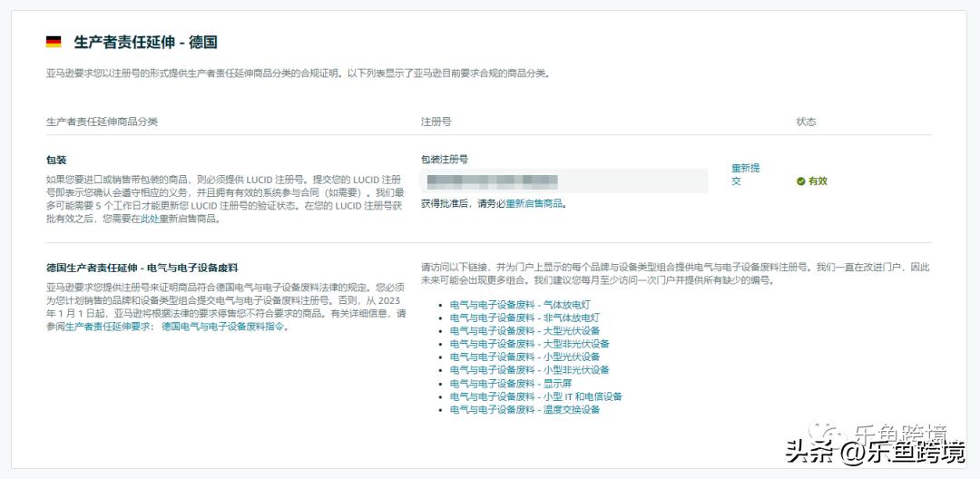
Task: Open the 重新启售商品 link below registration number
Action: 534,203
